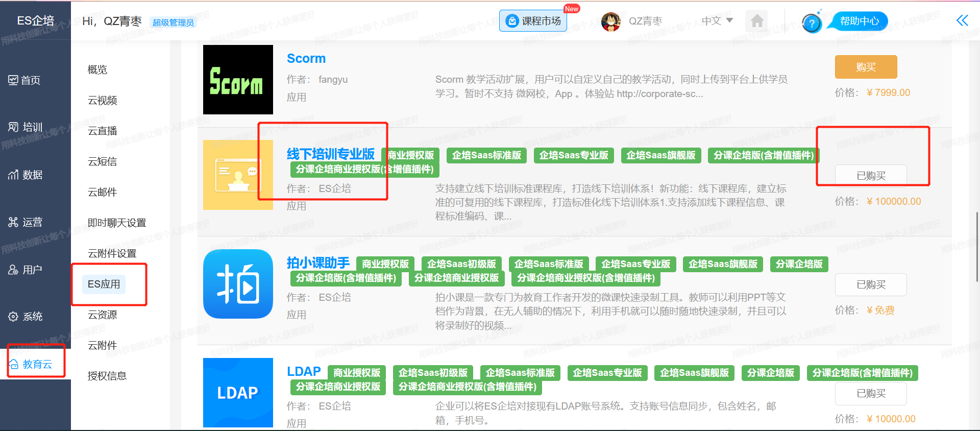
Task: Click the 拍小课助手 app icon
Action: [238, 284]
